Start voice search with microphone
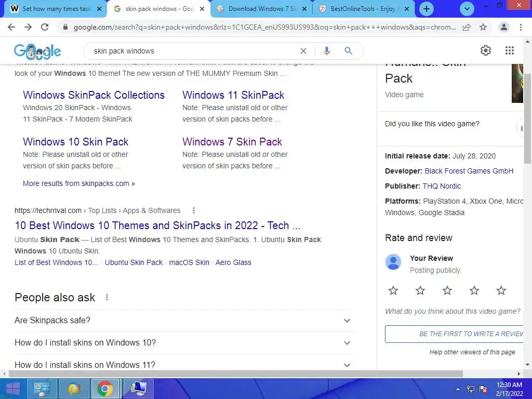This screenshot has width=532, height=399. coord(326,51)
